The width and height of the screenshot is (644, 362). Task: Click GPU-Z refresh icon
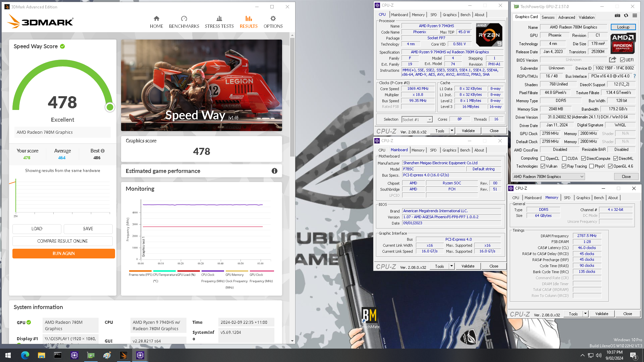626,15
